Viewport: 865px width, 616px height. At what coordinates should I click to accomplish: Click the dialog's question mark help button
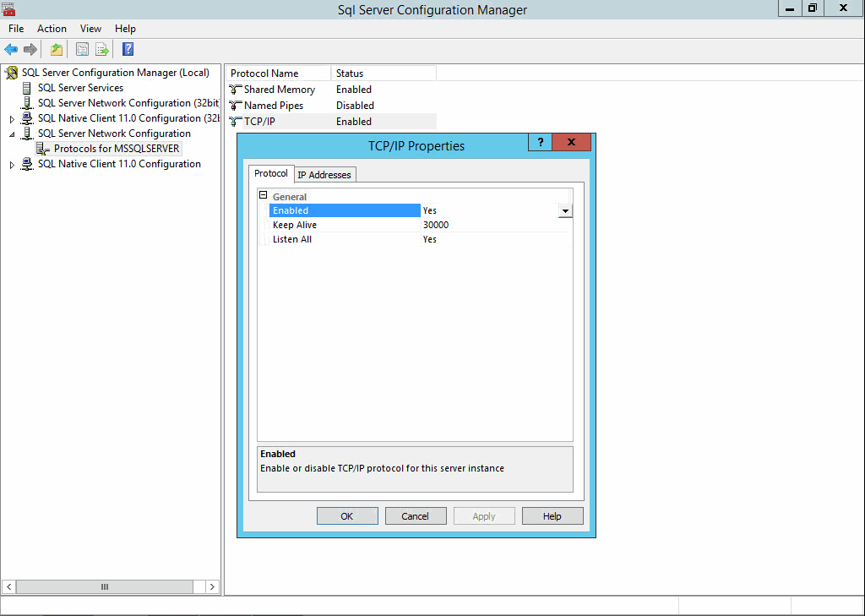tap(540, 143)
